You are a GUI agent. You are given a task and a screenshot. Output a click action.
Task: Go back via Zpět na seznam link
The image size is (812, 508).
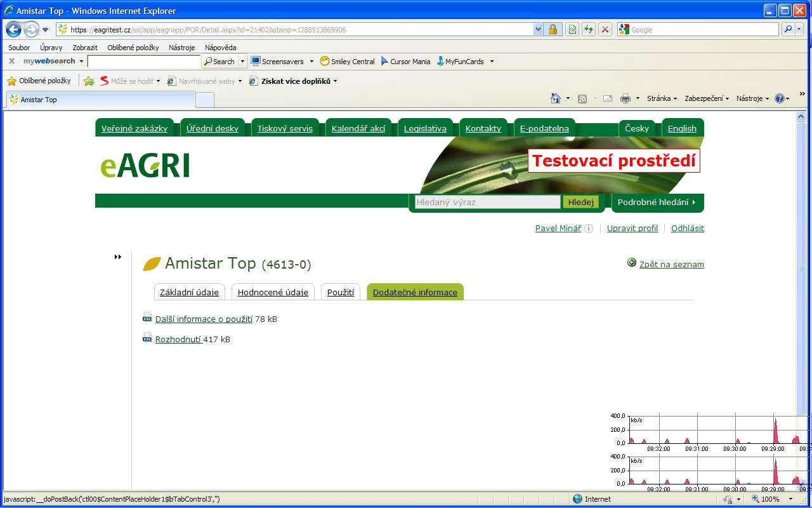pos(672,264)
